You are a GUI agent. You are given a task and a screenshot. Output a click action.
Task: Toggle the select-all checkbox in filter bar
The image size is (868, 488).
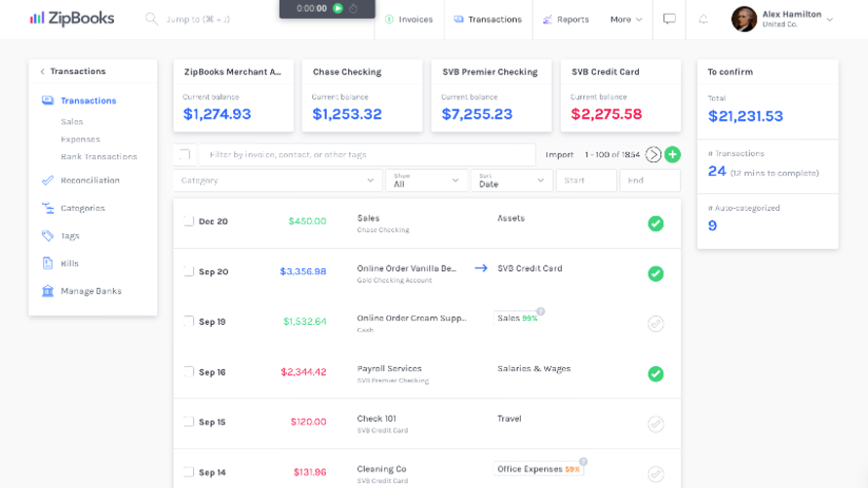pos(185,154)
